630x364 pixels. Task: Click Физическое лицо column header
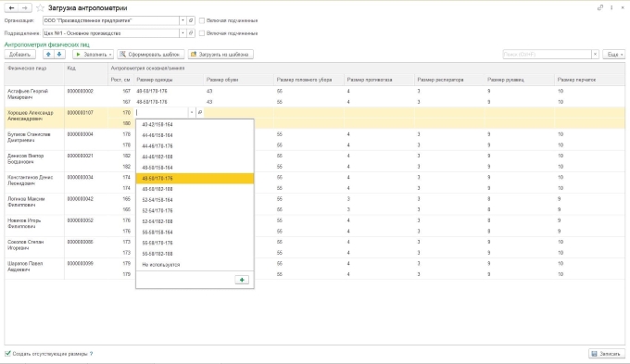point(34,74)
